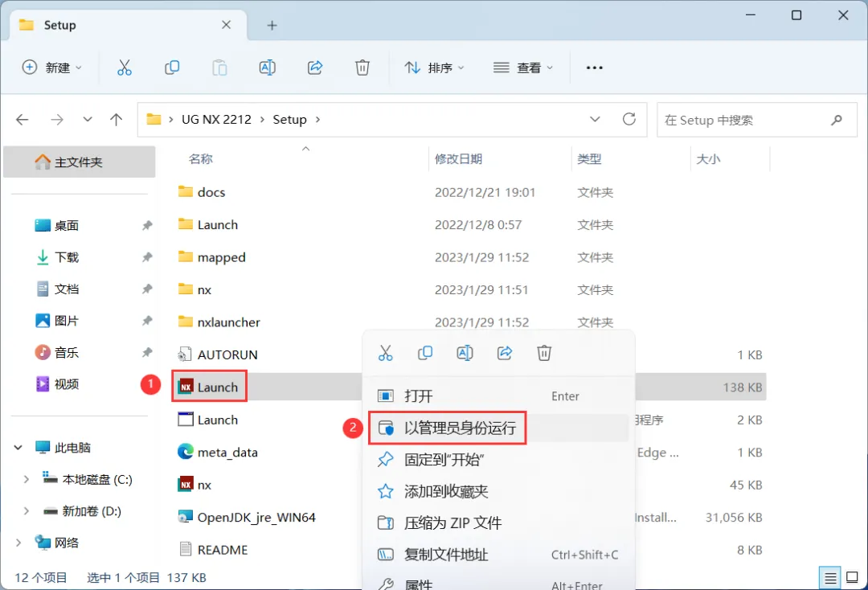This screenshot has width=868, height=590.
Task: Expand 本地磁盘 (C:) in the tree
Action: coord(26,479)
